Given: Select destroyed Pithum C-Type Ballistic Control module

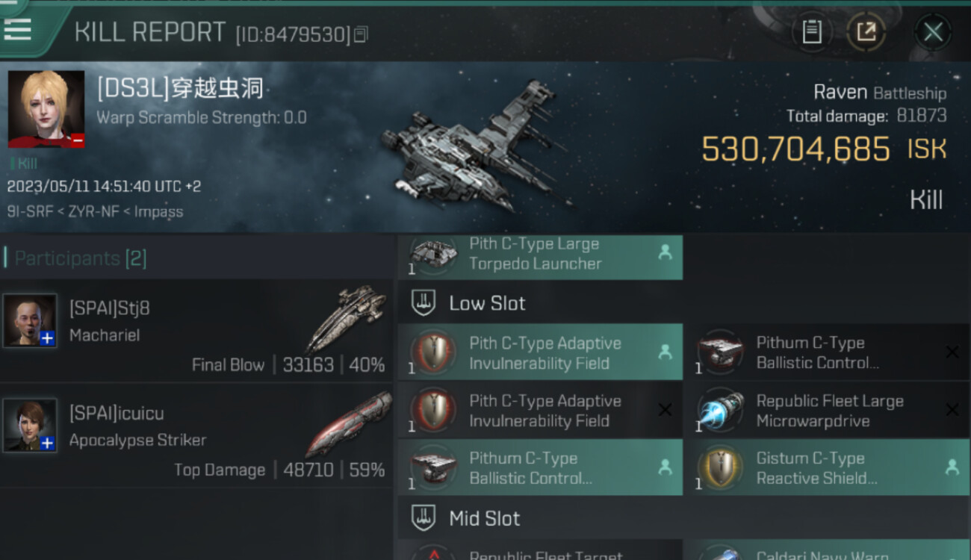Looking at the screenshot, I should pos(827,352).
